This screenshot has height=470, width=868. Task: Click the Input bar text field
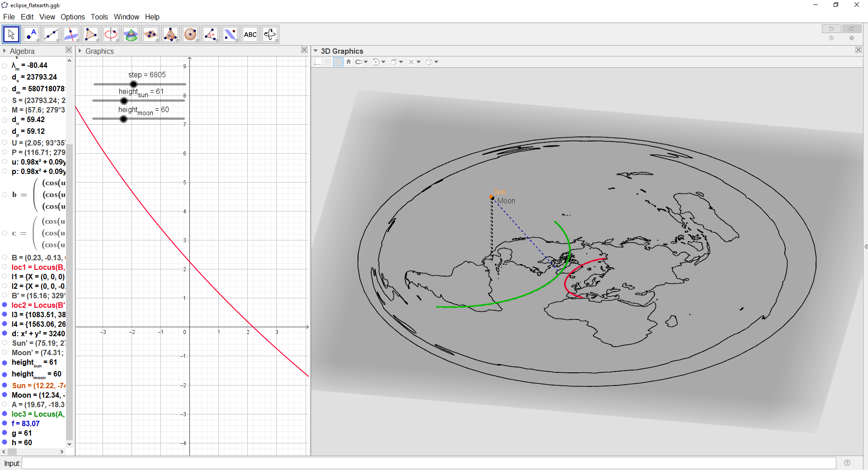429,463
